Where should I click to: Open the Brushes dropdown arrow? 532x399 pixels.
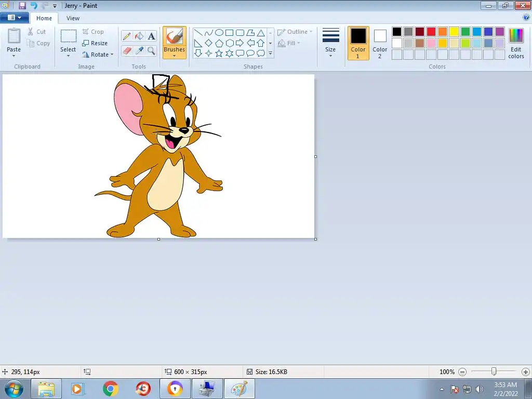pyautogui.click(x=174, y=56)
